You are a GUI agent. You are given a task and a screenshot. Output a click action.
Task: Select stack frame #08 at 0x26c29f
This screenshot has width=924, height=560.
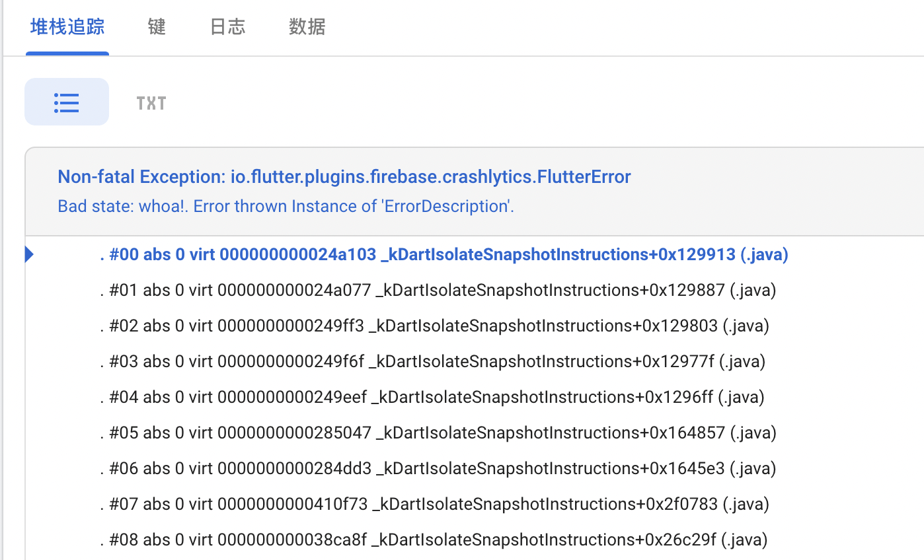434,540
